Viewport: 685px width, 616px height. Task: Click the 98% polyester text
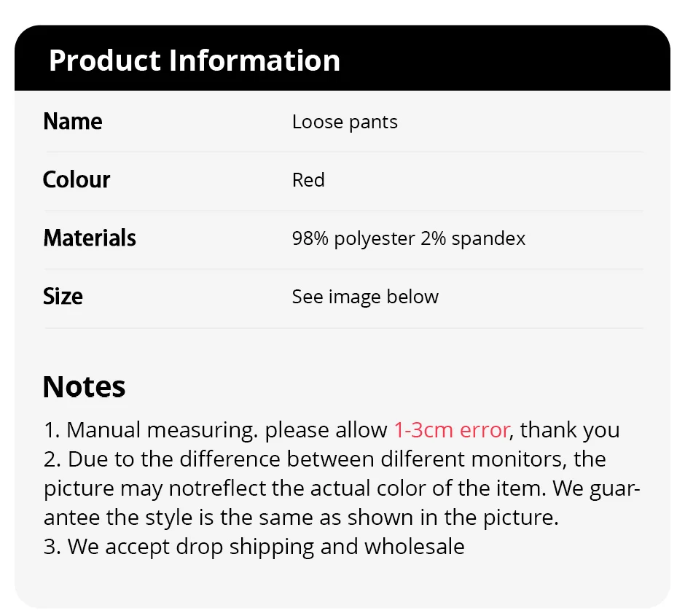353,238
